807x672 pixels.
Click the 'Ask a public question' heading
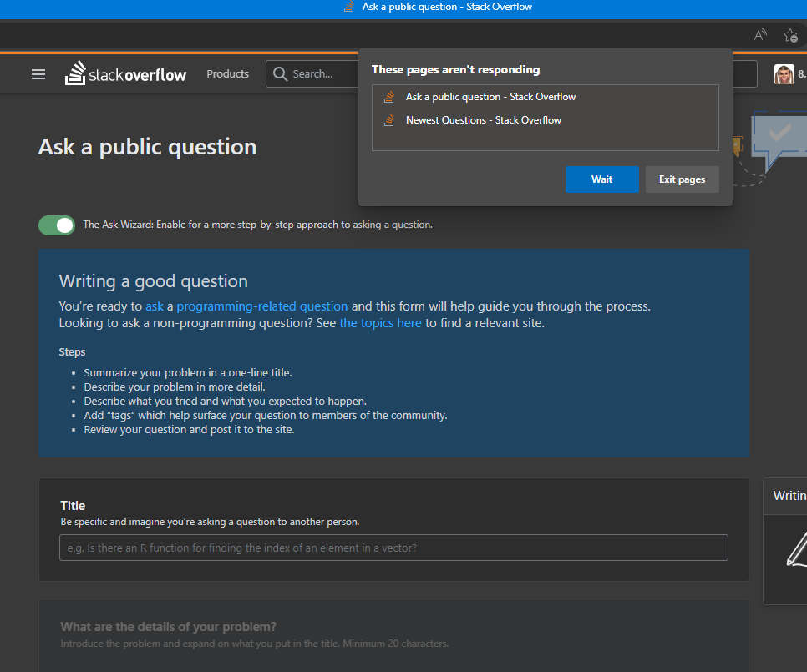(147, 147)
